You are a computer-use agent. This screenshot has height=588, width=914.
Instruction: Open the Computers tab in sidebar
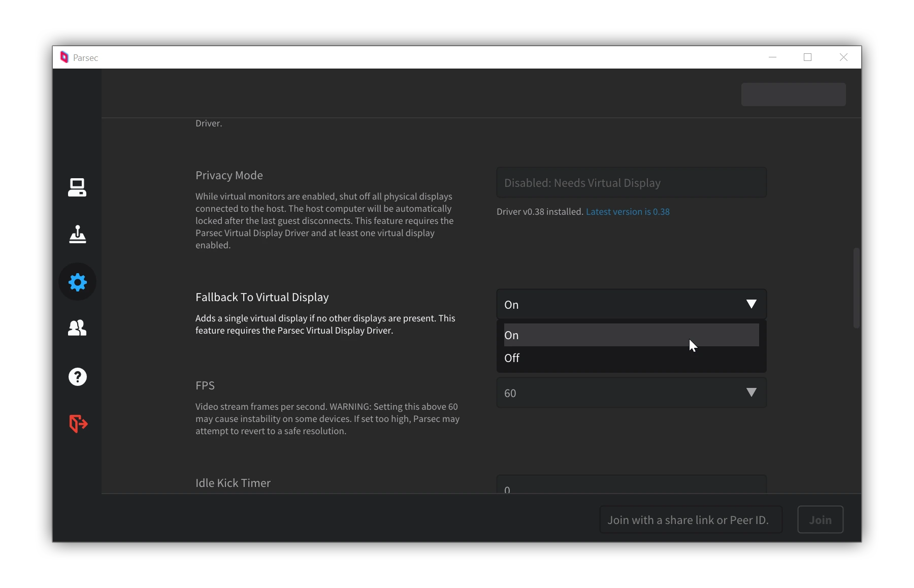77,187
